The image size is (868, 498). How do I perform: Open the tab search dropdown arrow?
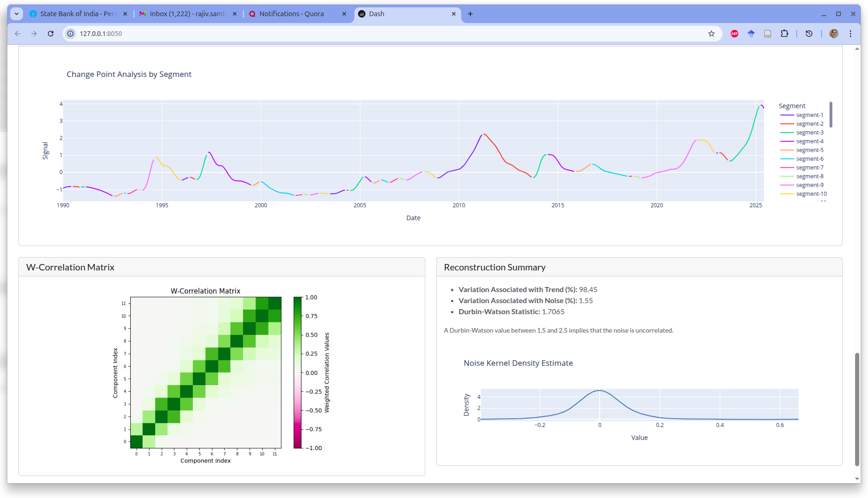pyautogui.click(x=17, y=14)
